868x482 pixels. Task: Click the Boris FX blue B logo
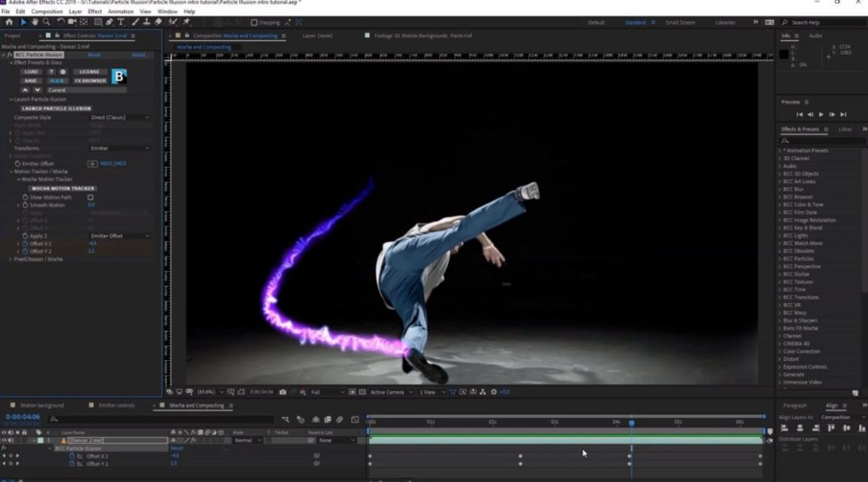pyautogui.click(x=119, y=76)
